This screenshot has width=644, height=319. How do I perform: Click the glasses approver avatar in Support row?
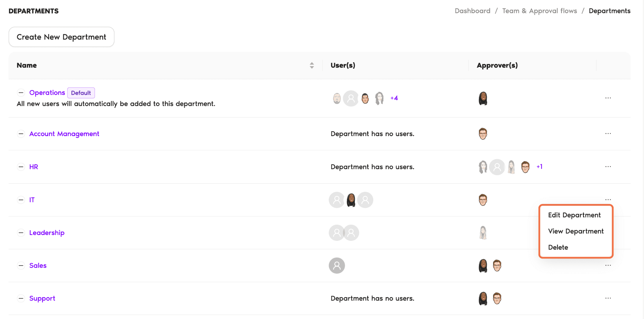tap(497, 298)
